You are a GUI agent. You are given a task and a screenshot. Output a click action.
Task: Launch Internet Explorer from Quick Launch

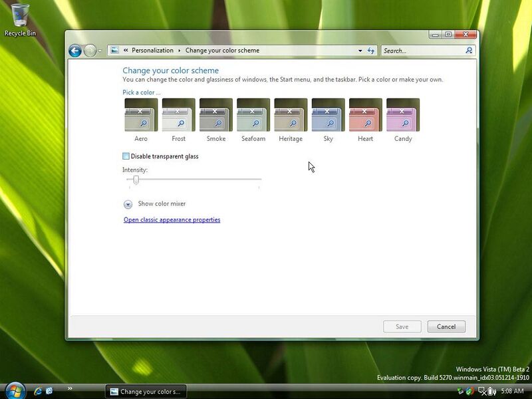38,390
